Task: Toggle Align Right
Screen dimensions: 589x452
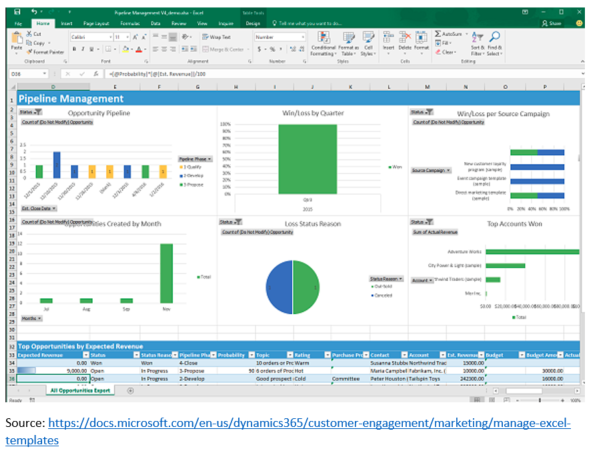Action: 173,49
